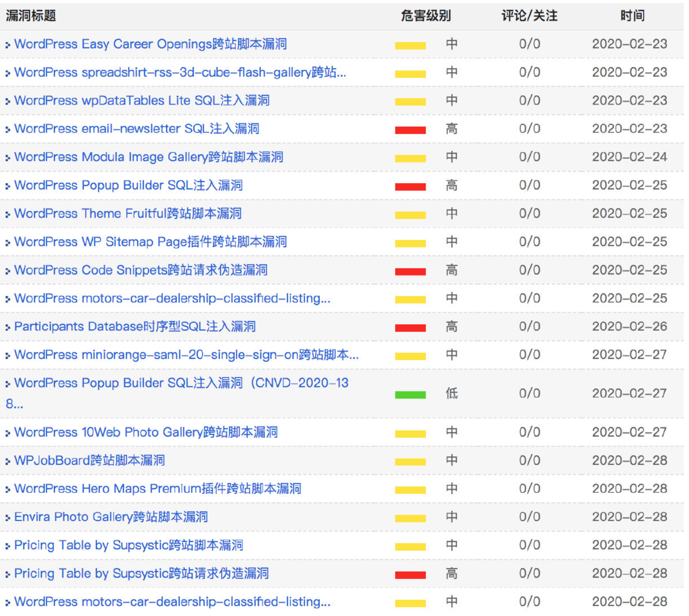Click the date 2020-02-26
The width and height of the screenshot is (689, 616).
(629, 327)
